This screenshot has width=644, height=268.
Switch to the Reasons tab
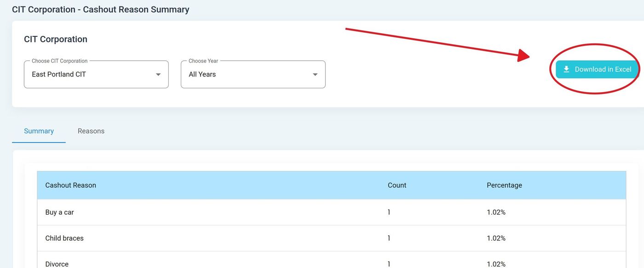coord(91,131)
